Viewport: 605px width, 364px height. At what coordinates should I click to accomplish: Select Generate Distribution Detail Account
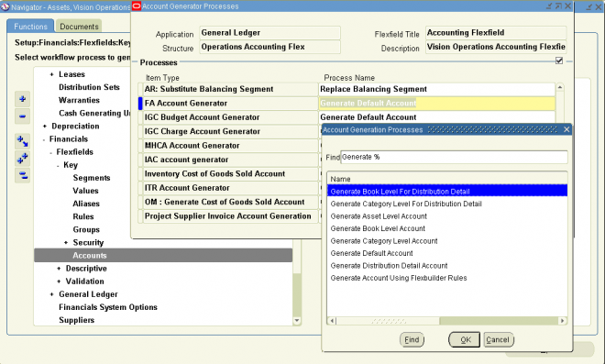389,266
